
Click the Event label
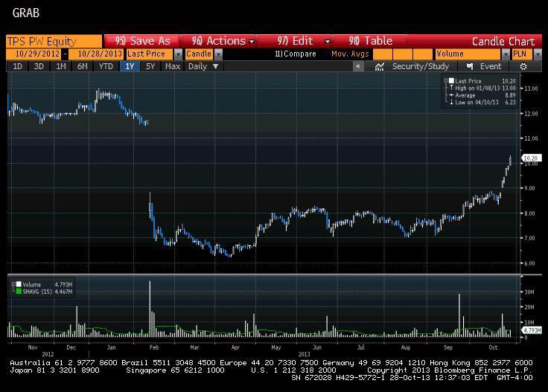491,66
